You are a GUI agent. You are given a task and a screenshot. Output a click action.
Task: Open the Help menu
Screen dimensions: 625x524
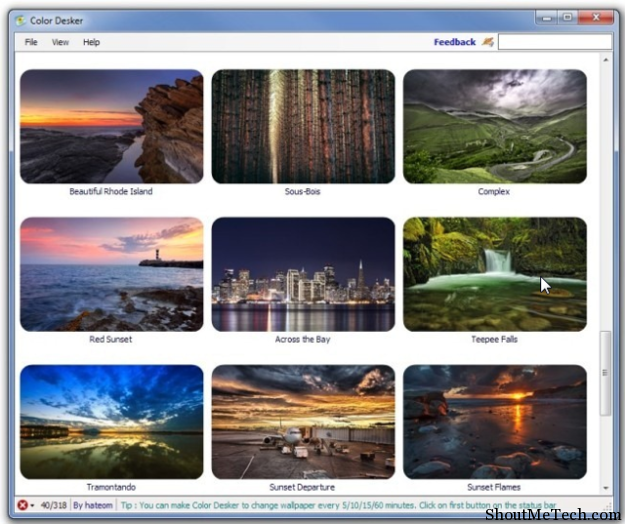click(x=91, y=42)
